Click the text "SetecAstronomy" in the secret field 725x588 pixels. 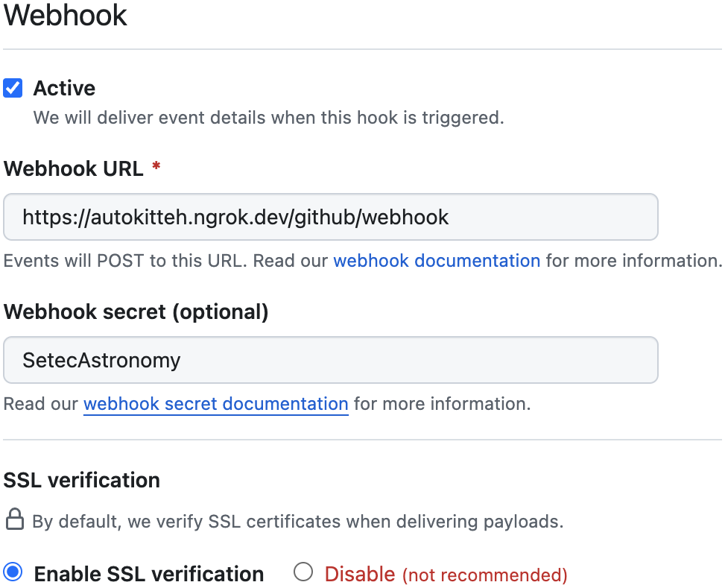101,361
